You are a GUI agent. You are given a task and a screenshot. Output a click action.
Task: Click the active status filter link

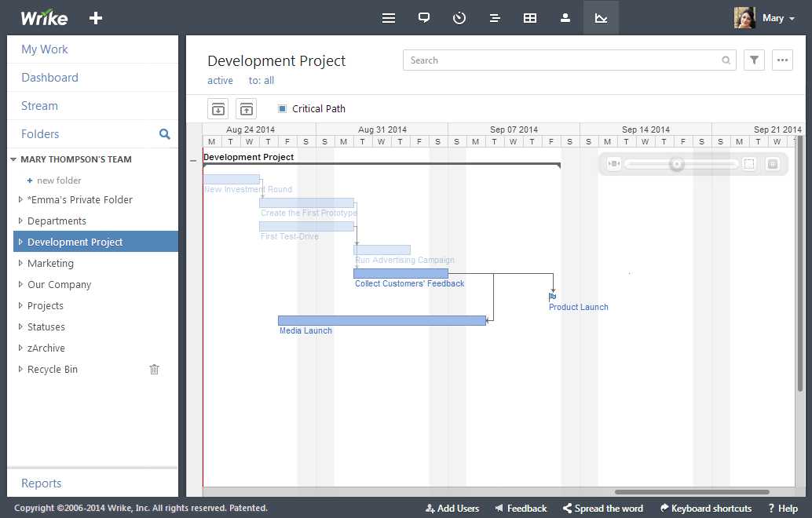pyautogui.click(x=220, y=80)
